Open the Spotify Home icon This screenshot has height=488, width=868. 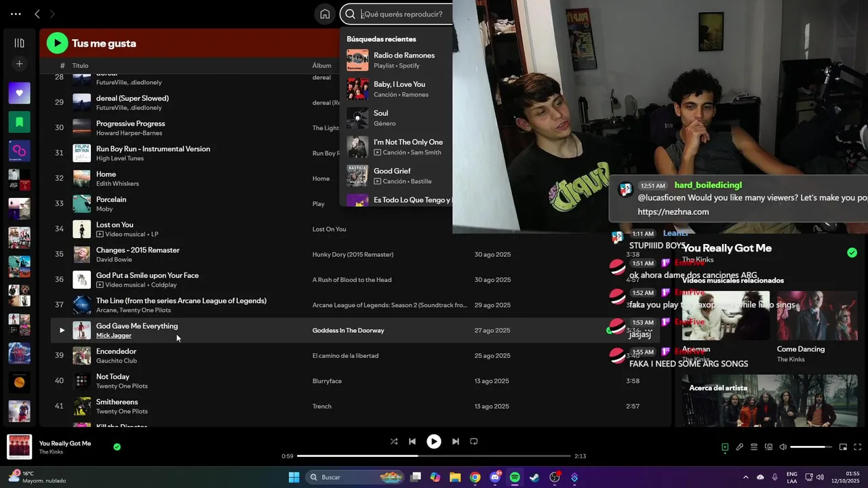[x=325, y=14]
